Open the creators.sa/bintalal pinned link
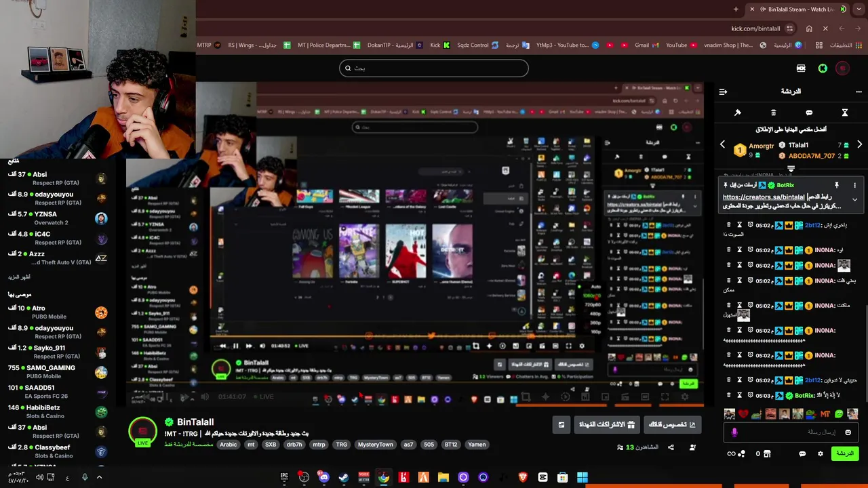Viewport: 868px width, 488px height. pyautogui.click(x=764, y=197)
